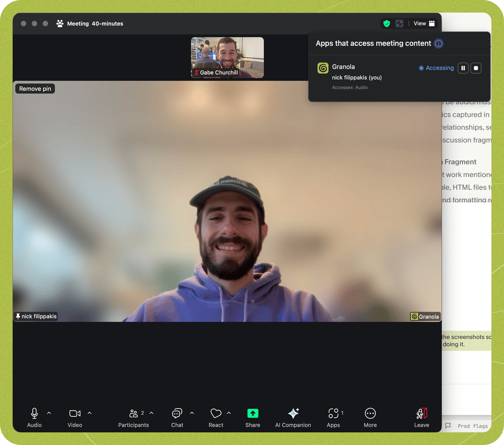The image size is (504, 445).
Task: Click 'Accesses: Audio' text
Action: pyautogui.click(x=350, y=87)
